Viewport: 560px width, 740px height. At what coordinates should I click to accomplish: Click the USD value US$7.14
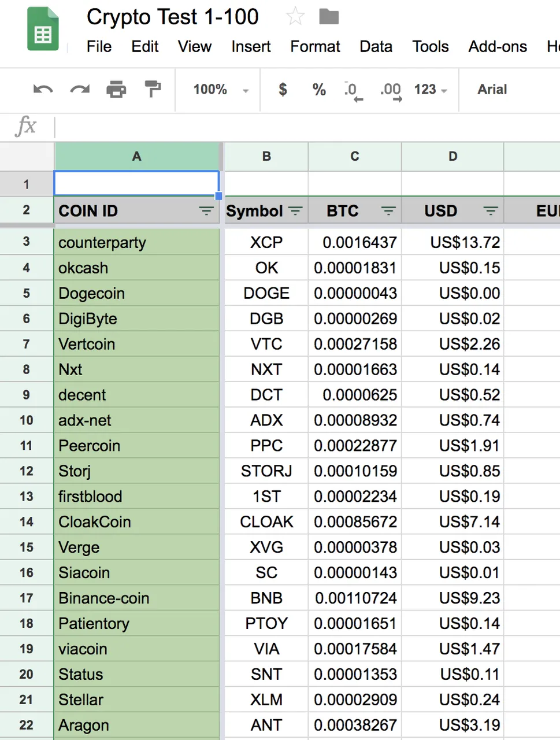453,522
